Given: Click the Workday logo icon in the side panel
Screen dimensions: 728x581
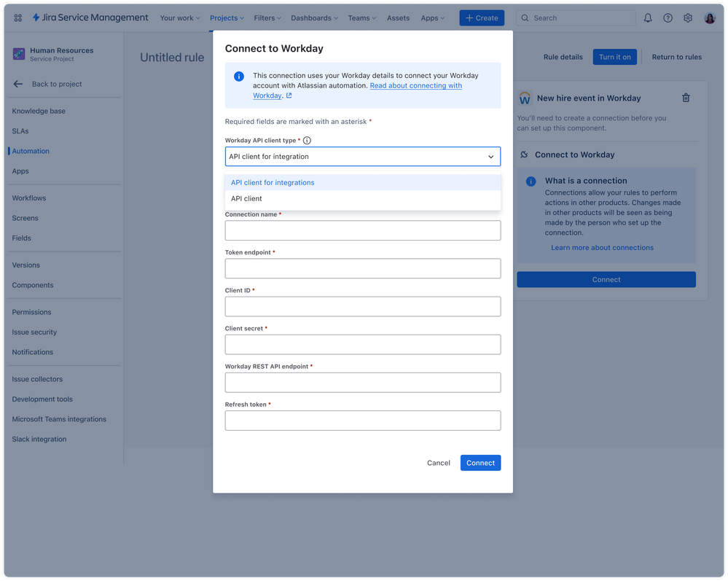Looking at the screenshot, I should (525, 98).
